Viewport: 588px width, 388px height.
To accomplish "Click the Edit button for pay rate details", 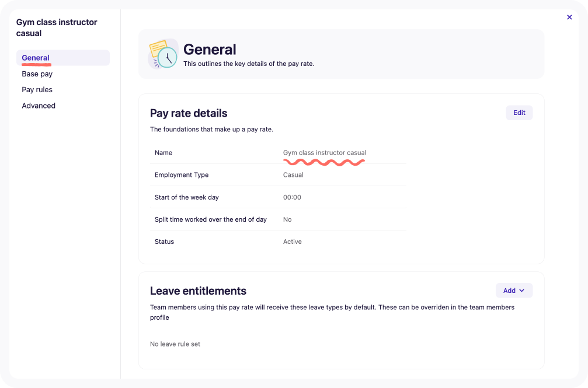I will tap(519, 113).
